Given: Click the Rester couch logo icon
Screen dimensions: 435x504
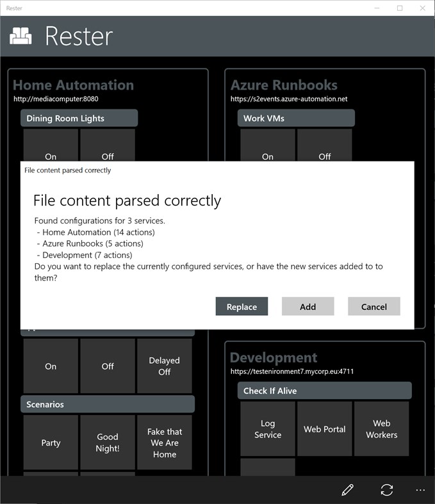Looking at the screenshot, I should click(21, 36).
